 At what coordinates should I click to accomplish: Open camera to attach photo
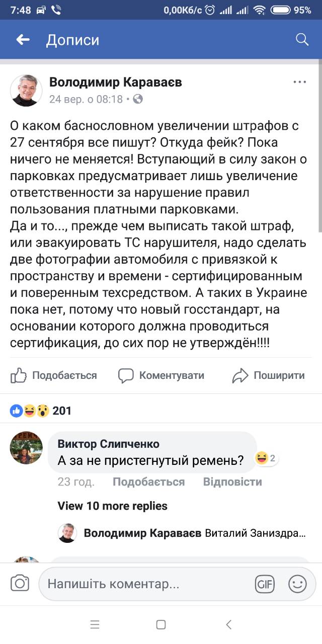point(20,584)
